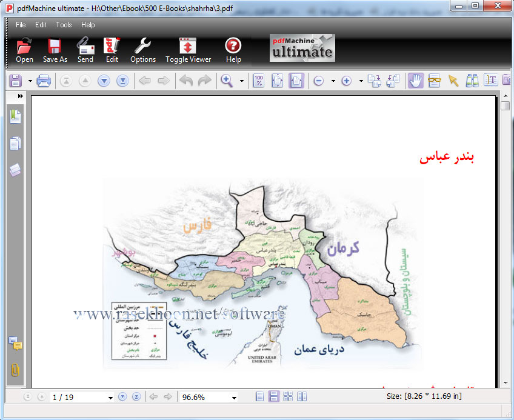Select the yellow arrow selection tool
Viewport: 514px width, 420px height.
453,81
